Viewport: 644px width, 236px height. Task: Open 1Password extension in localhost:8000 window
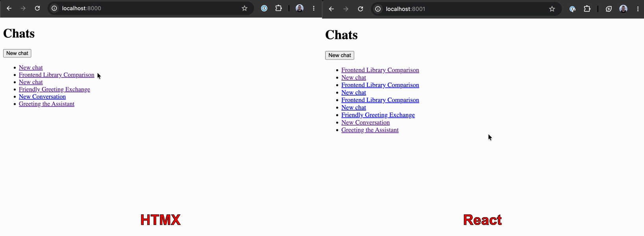264,8
